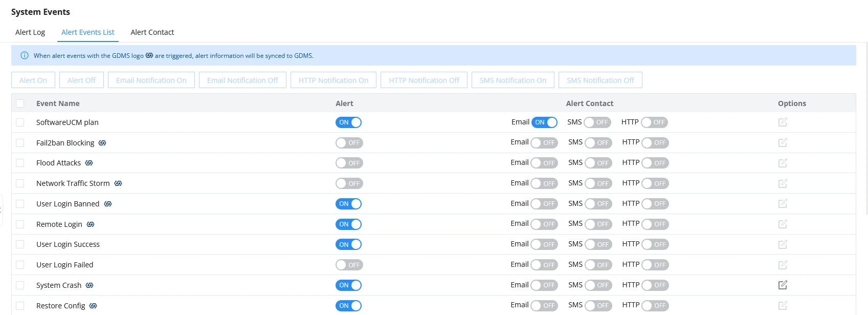Image resolution: width=868 pixels, height=315 pixels.
Task: Edit User Login Banned alert settings
Action: (x=783, y=204)
